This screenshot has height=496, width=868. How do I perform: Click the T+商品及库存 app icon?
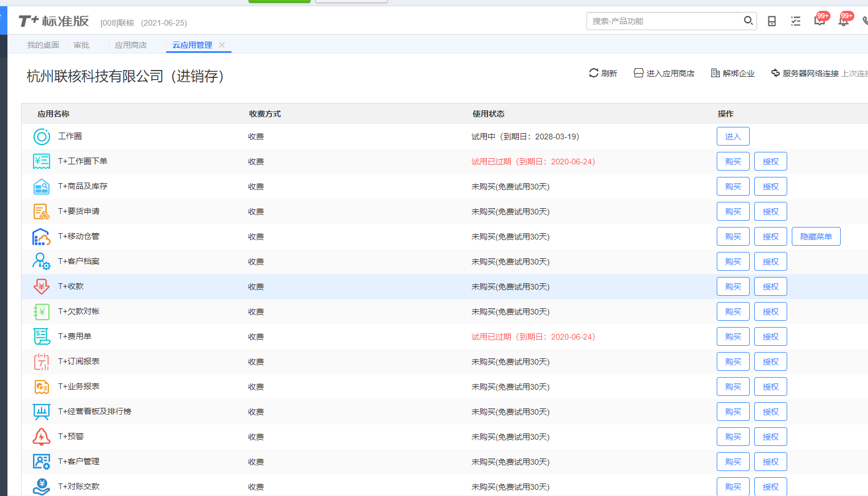point(42,187)
